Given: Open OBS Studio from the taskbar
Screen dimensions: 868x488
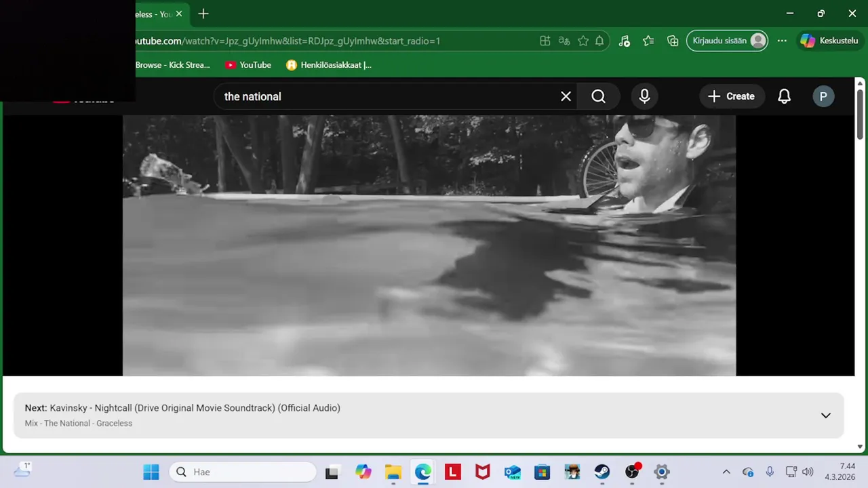Looking at the screenshot, I should point(632,472).
